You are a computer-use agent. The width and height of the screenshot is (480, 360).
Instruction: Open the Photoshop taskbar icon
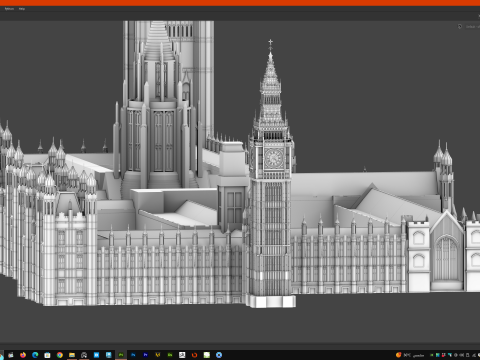(133, 355)
